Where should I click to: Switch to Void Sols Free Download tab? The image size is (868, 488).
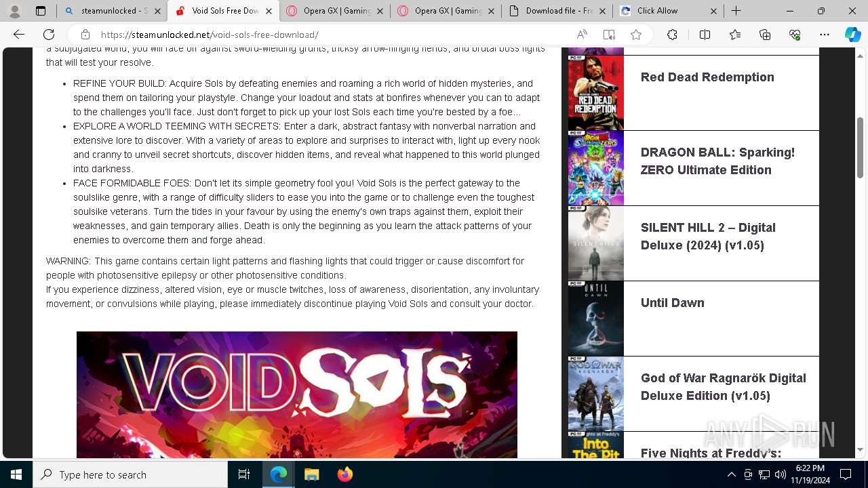224,11
